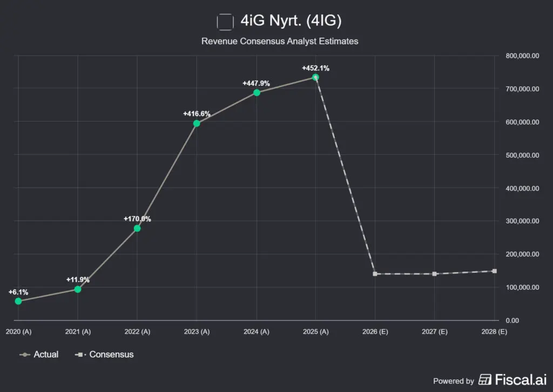Click the 2025 (A) axis label
This screenshot has height=392, width=553.
pos(315,332)
